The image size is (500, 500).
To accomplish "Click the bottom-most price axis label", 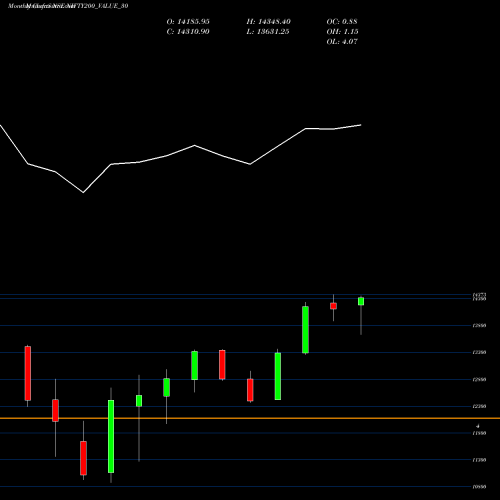I will (x=479, y=487).
